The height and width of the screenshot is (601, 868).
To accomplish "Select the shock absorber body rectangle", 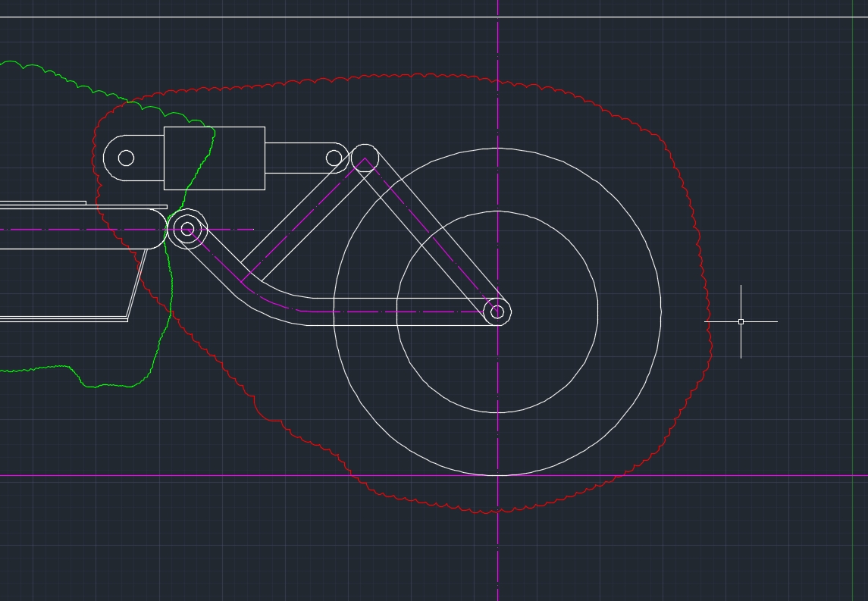I will click(x=227, y=127).
